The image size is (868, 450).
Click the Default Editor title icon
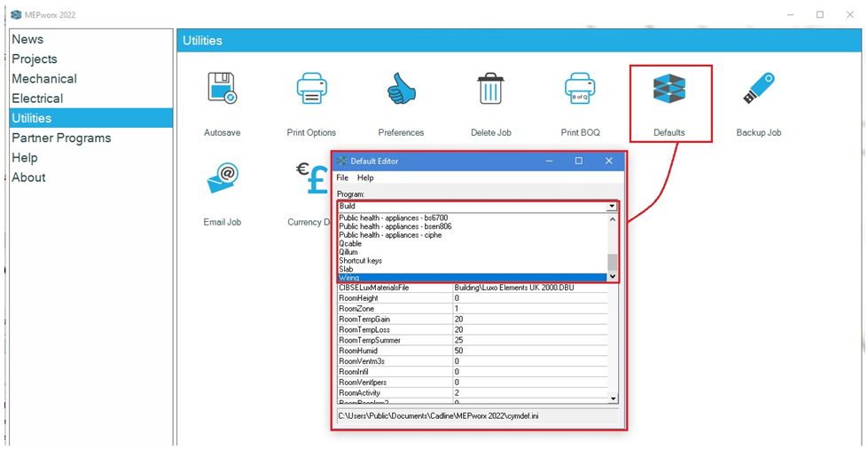(342, 162)
